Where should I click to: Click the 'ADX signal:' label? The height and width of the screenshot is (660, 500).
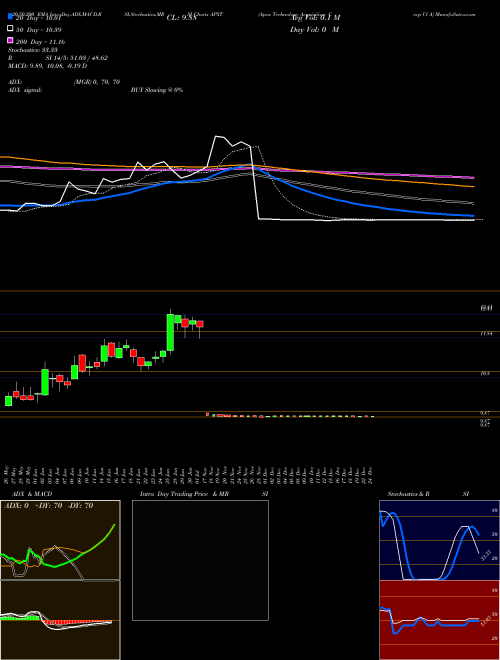pyautogui.click(x=25, y=90)
